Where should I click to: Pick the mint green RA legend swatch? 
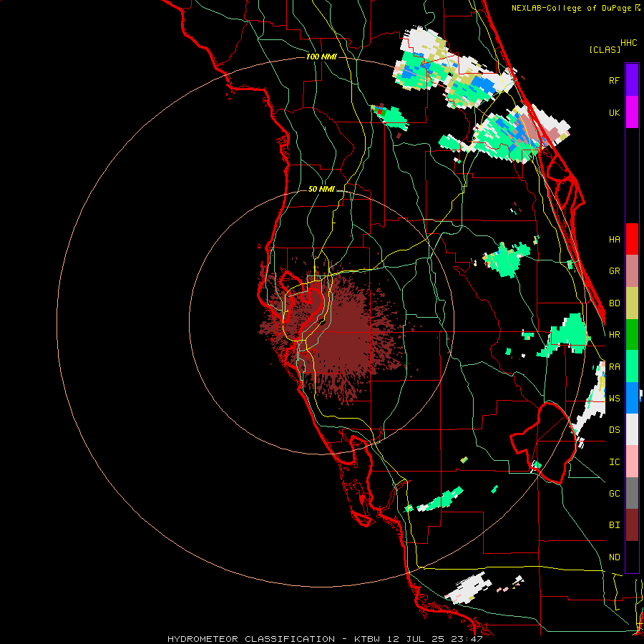pos(632,366)
